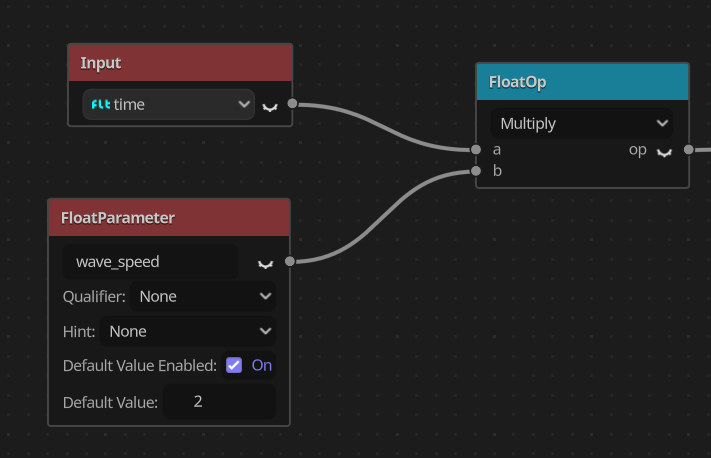Expand the Qualifier dropdown
This screenshot has height=458, width=711.
[x=203, y=296]
